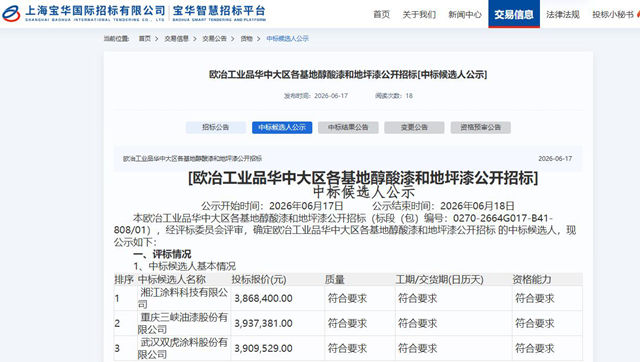Click the 公示开始时间 2026年06月17日 text
Image resolution: width=640 pixels, height=362 pixels.
(272, 206)
